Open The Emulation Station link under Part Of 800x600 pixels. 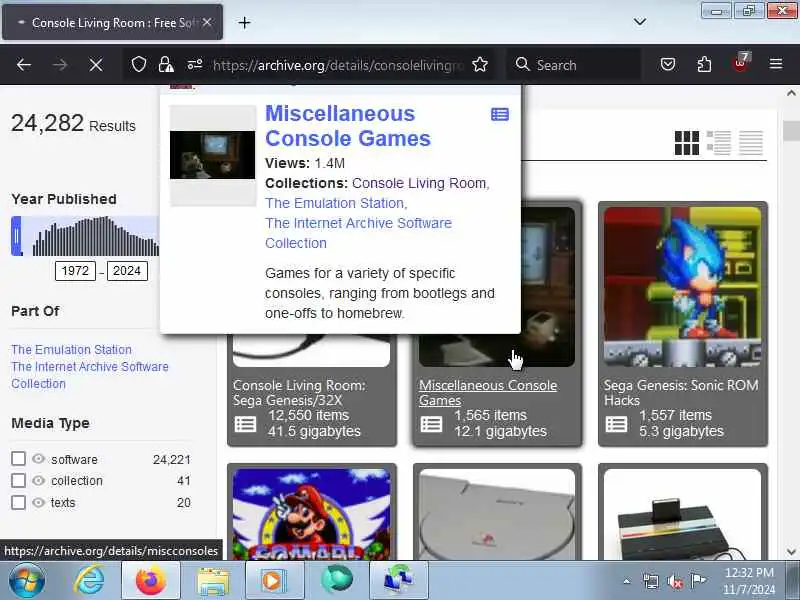(x=71, y=349)
